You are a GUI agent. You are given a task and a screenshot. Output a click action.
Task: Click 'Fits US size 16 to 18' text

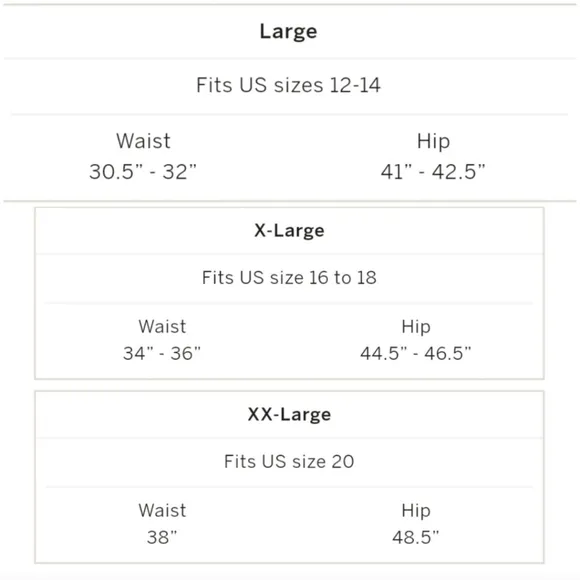tap(289, 277)
